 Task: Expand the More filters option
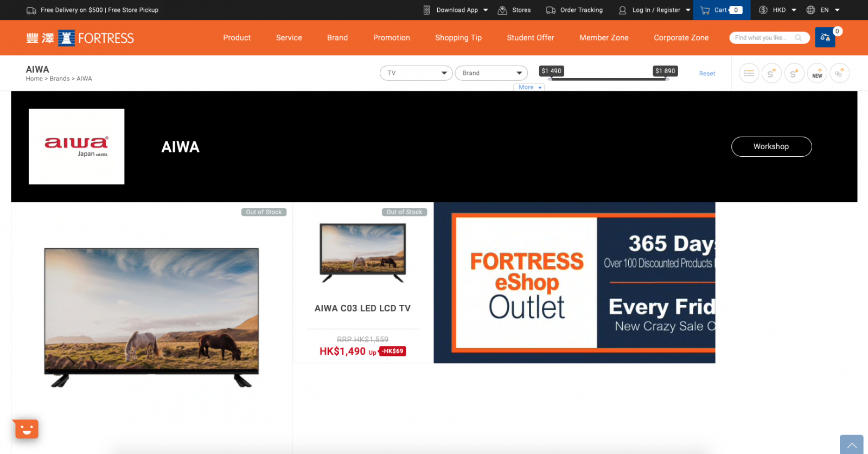pos(529,87)
